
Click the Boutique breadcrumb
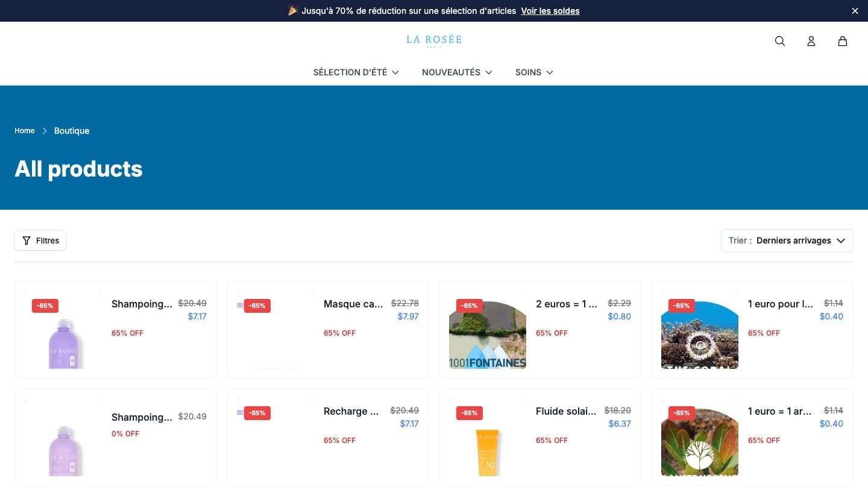pyautogui.click(x=72, y=131)
